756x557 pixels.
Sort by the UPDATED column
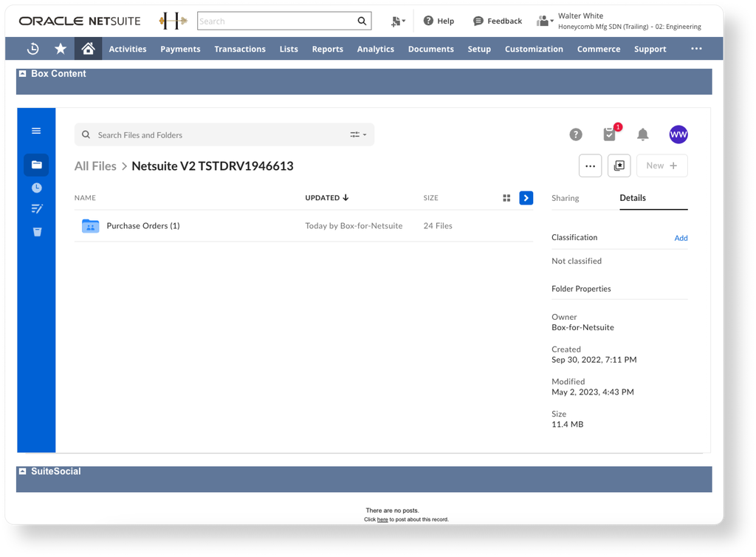[326, 198]
